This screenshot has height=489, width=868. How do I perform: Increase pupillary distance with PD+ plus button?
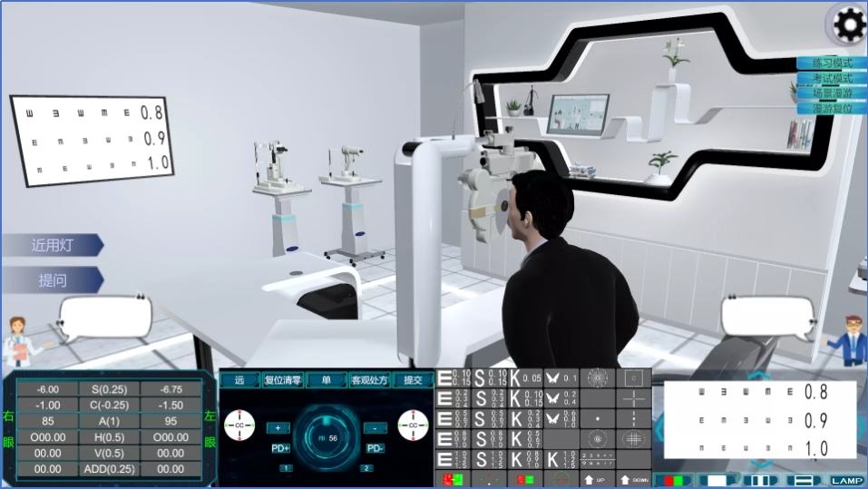point(277,427)
